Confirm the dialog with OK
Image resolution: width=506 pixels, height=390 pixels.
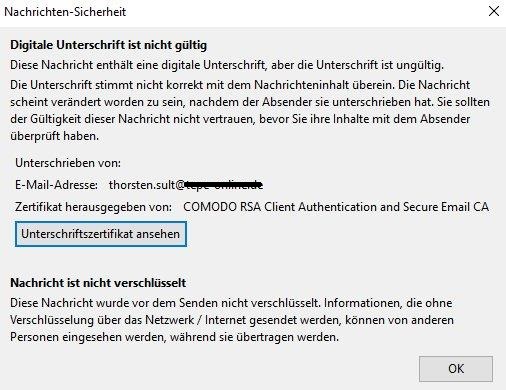[456, 369]
